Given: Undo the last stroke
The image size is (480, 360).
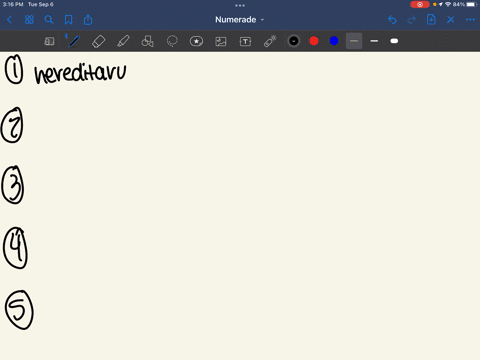Looking at the screenshot, I should tap(392, 20).
